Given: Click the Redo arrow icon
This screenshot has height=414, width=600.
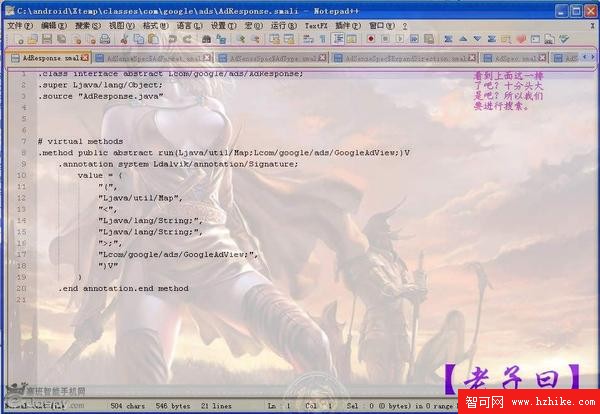Looking at the screenshot, I should [187, 39].
